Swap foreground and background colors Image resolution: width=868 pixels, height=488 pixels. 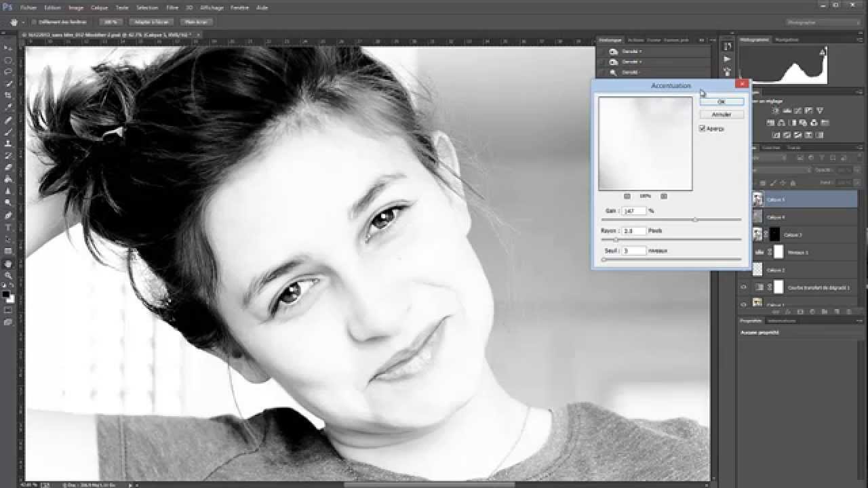point(12,285)
